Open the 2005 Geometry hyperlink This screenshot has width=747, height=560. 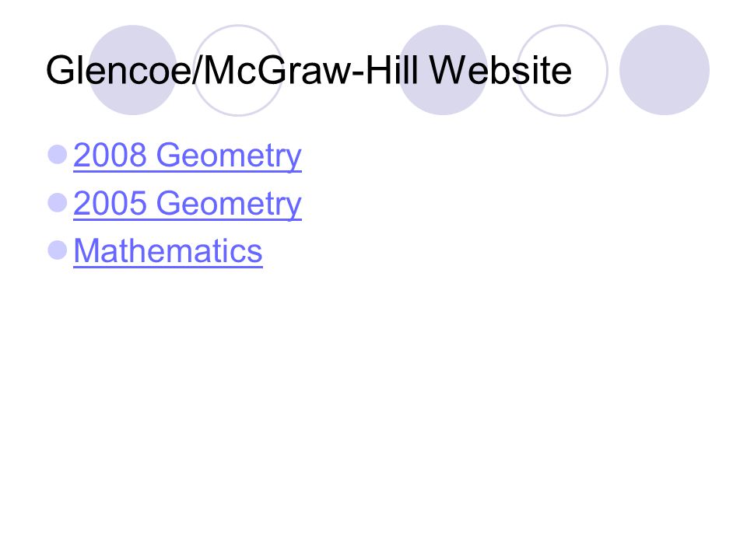[x=188, y=204]
